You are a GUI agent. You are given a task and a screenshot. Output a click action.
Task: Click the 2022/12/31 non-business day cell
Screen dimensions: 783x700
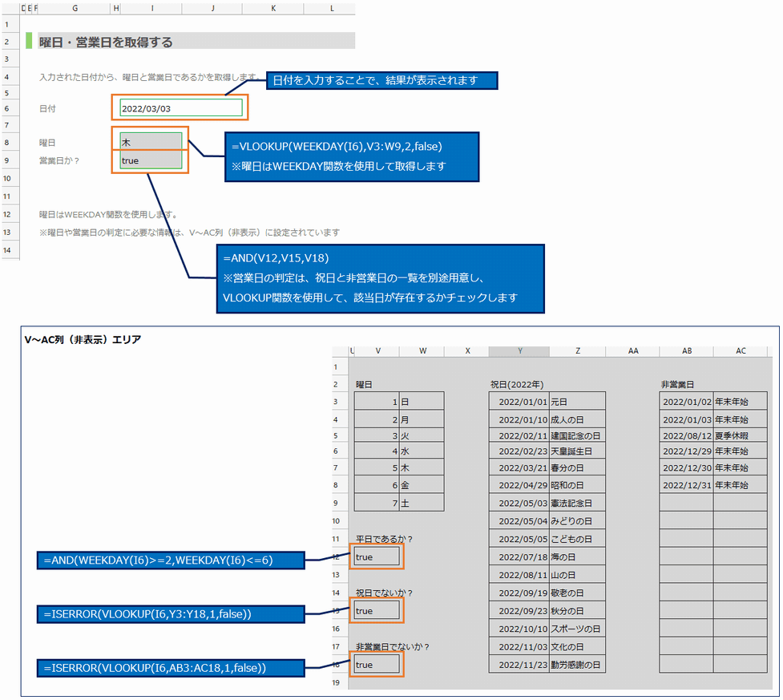(x=686, y=485)
